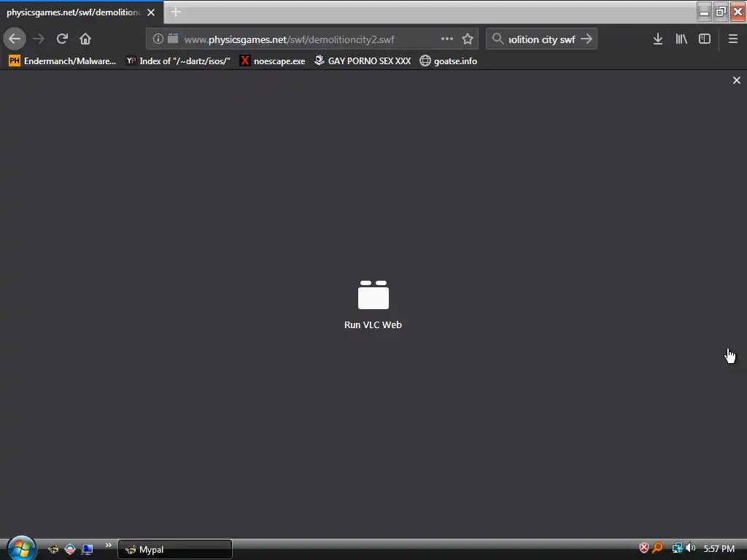Open a new tab

tap(176, 12)
